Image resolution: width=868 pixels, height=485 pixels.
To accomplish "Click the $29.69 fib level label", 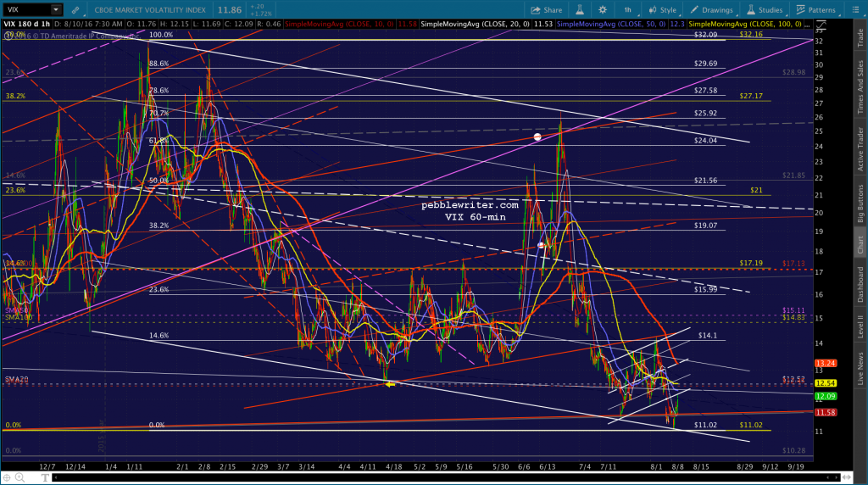I will pyautogui.click(x=706, y=64).
